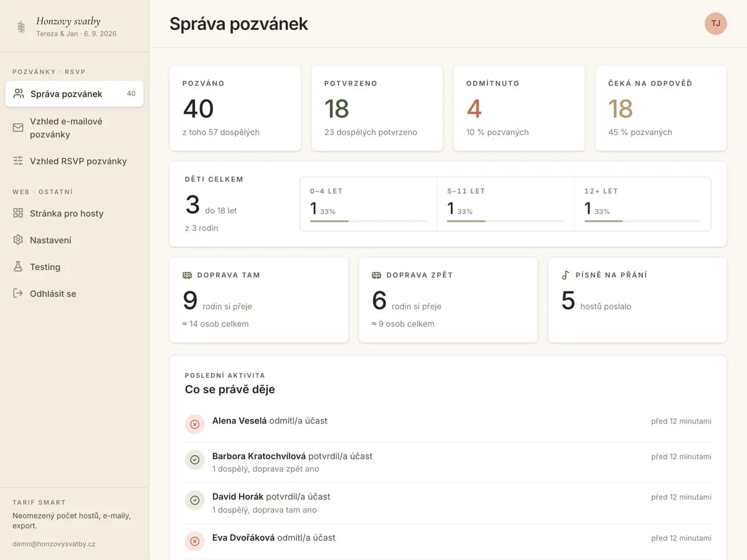
Task: Open Stránka pro hosty
Action: 74,213
